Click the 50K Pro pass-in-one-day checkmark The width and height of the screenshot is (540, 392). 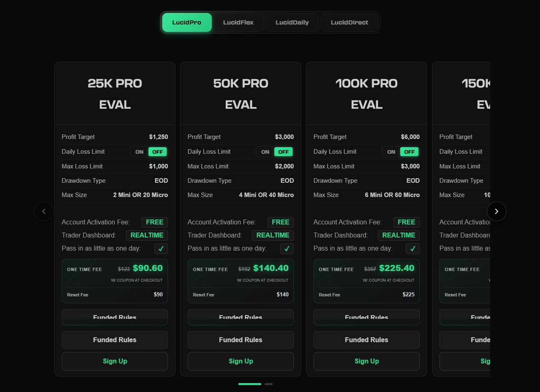287,248
